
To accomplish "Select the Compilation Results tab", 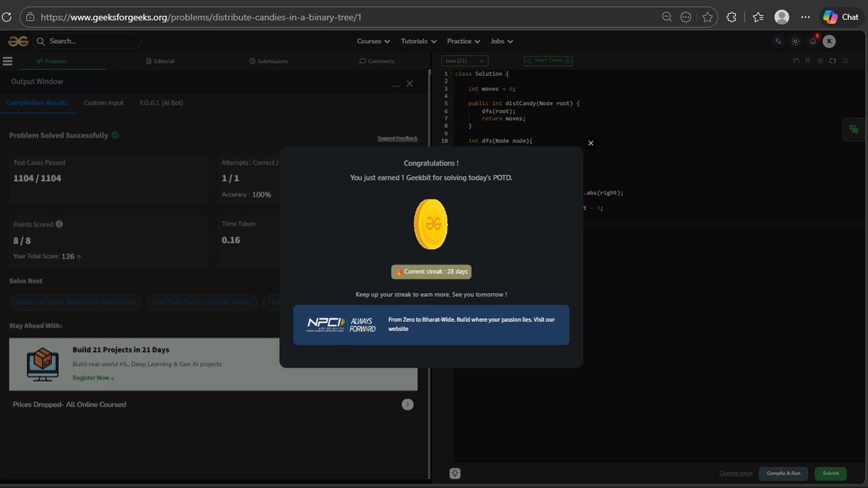I will click(x=37, y=103).
